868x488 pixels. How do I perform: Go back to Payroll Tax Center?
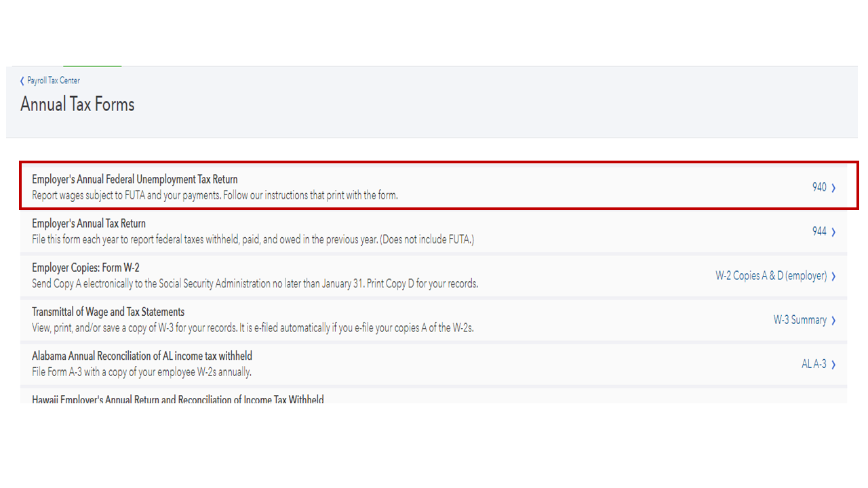53,81
